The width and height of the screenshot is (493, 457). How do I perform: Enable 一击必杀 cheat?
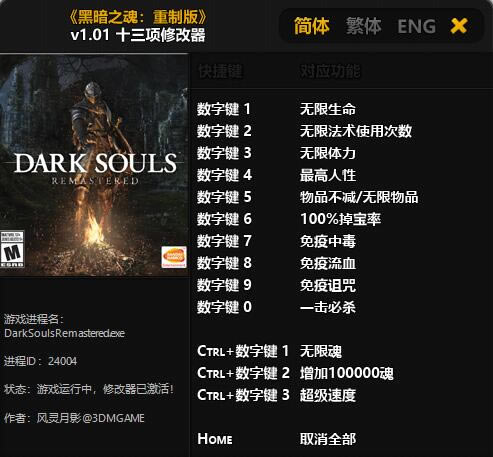[x=328, y=307]
